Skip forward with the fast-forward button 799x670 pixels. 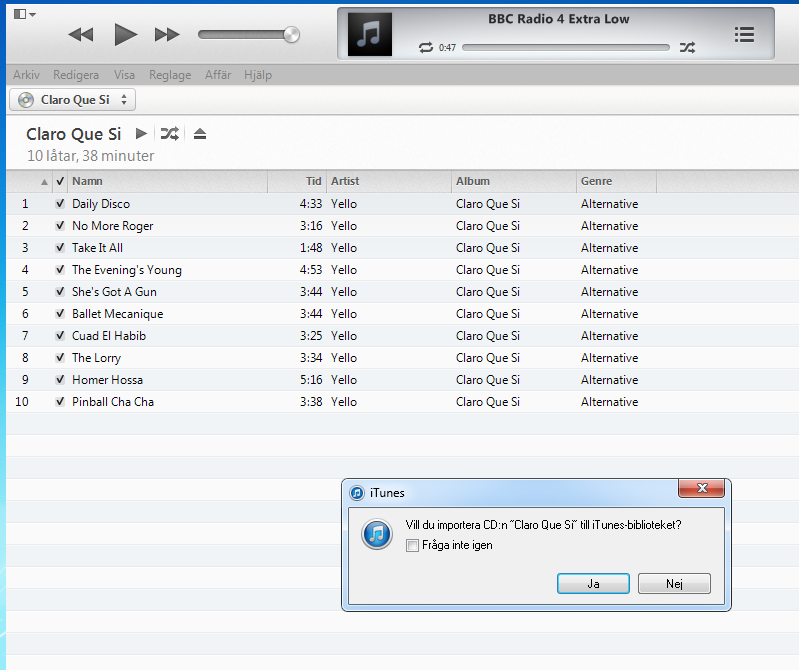[x=167, y=35]
